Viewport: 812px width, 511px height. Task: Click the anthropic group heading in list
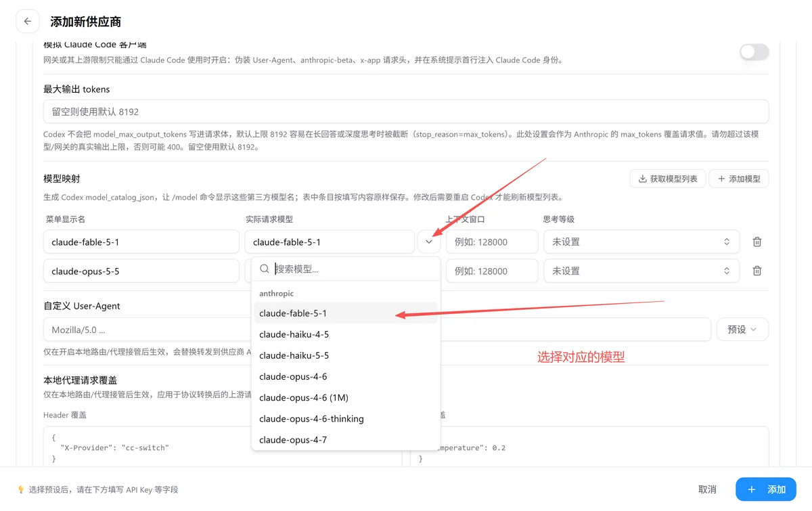[276, 293]
